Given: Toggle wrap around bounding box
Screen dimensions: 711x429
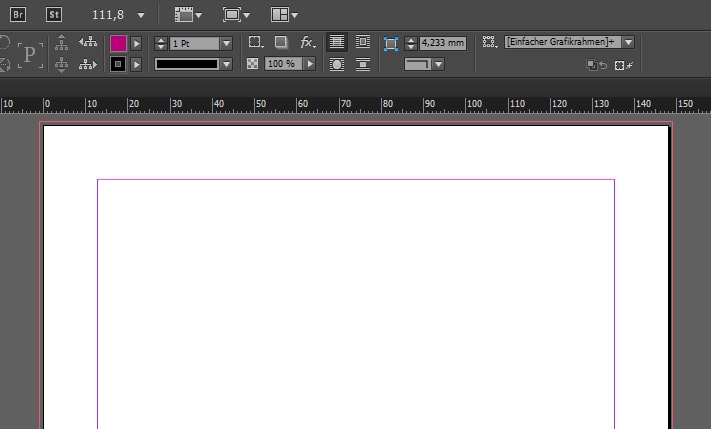Looking at the screenshot, I should pyautogui.click(x=362, y=43).
